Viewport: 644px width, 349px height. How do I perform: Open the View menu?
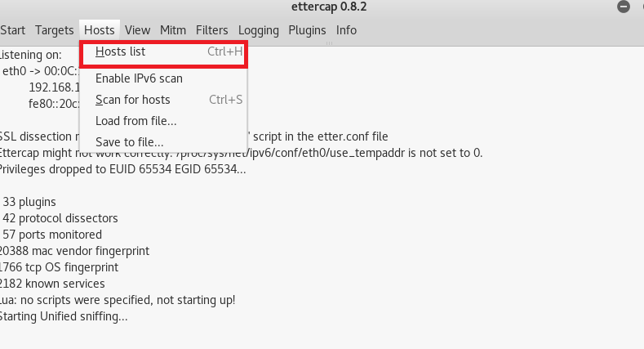tap(138, 30)
